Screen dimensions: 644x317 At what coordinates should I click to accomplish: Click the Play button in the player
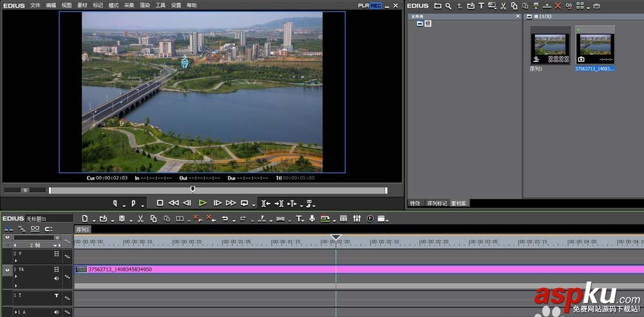coord(202,202)
